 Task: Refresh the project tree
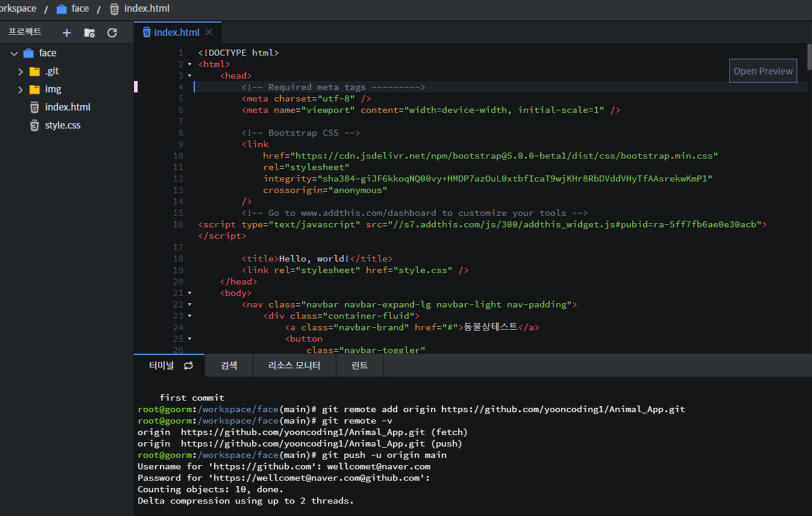pyautogui.click(x=112, y=33)
